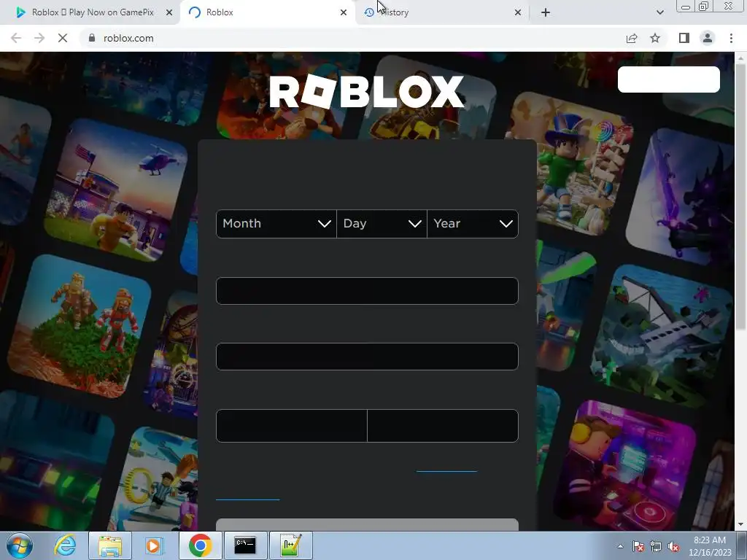The width and height of the screenshot is (747, 560).
Task: Open Notepad++ from the taskbar
Action: coord(290,545)
